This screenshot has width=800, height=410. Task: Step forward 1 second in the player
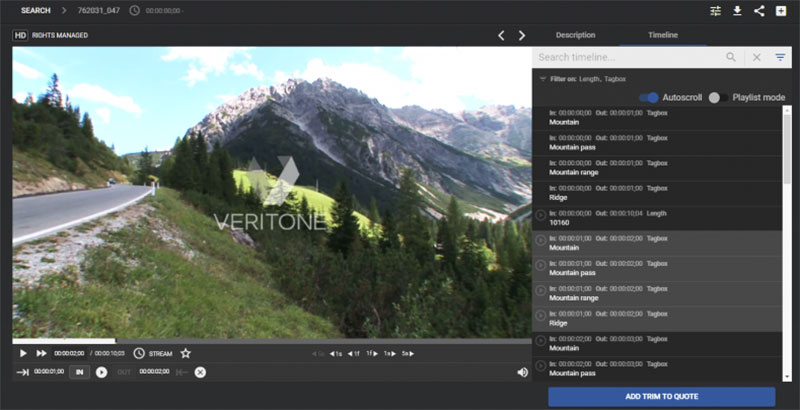tap(390, 353)
